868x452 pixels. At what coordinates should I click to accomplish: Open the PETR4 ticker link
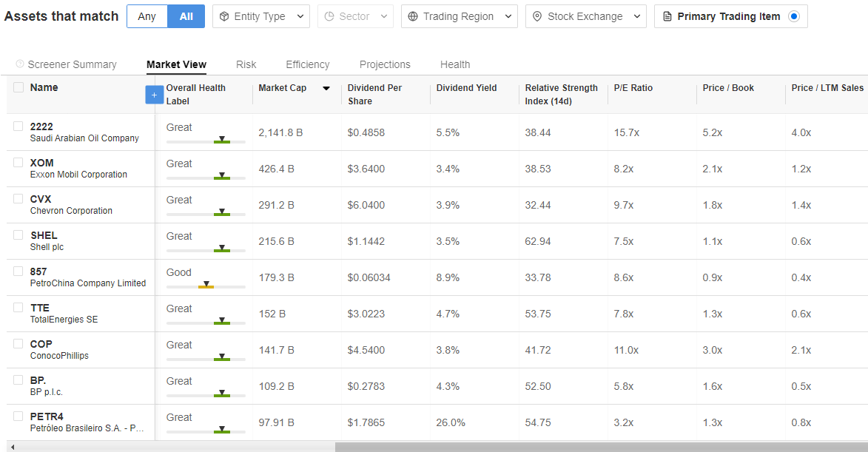point(47,416)
